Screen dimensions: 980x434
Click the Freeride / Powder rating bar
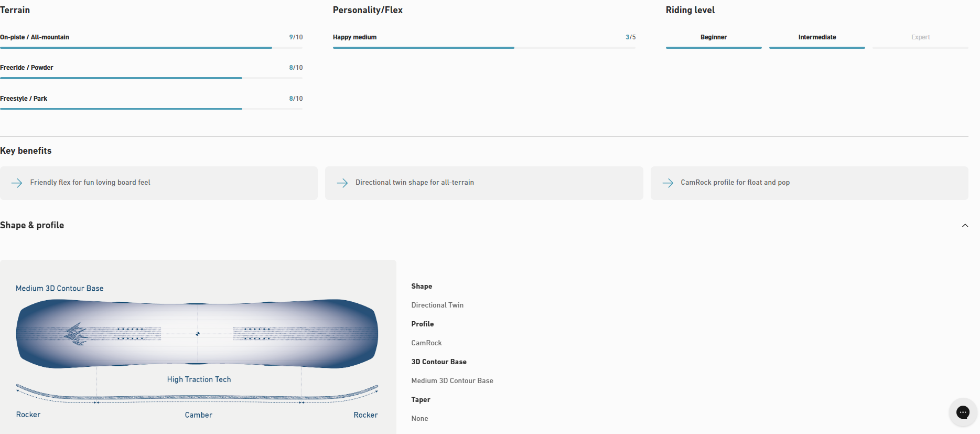pyautogui.click(x=151, y=78)
